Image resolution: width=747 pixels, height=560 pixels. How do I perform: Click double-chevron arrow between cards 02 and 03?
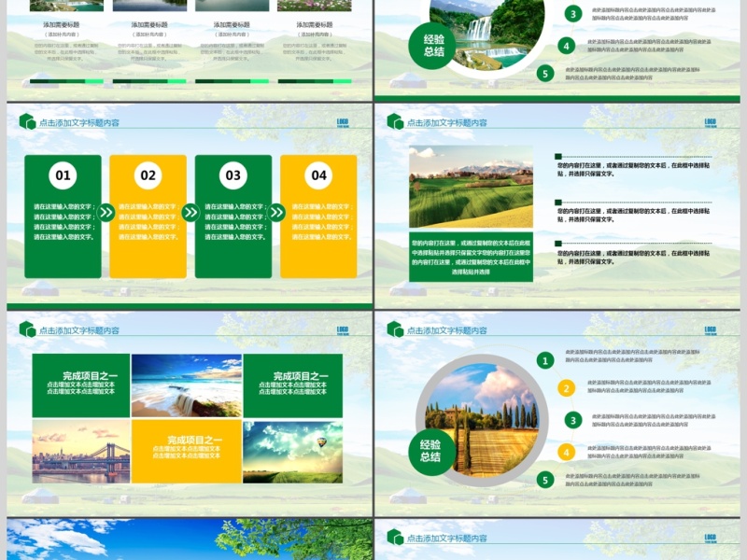[x=190, y=212]
